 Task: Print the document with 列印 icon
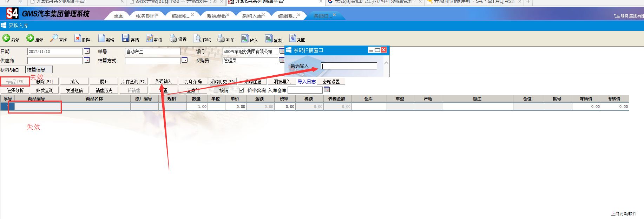point(221,38)
